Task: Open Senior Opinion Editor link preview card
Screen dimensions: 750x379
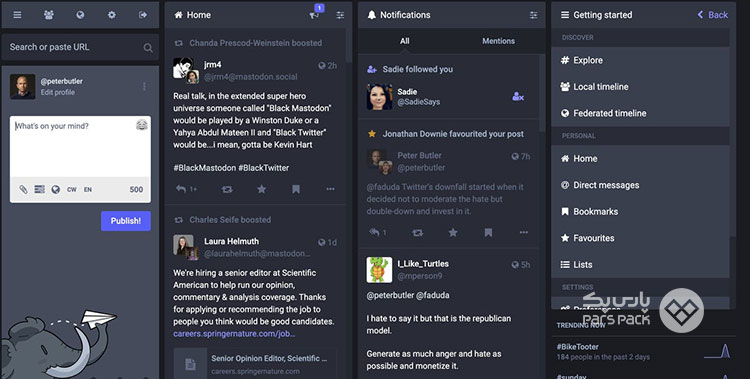Action: pyautogui.click(x=255, y=364)
